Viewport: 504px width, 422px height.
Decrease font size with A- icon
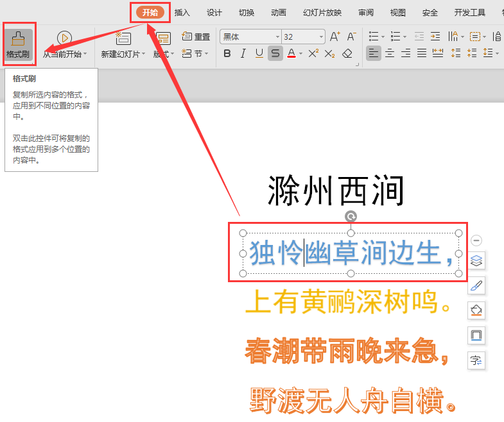(352, 37)
